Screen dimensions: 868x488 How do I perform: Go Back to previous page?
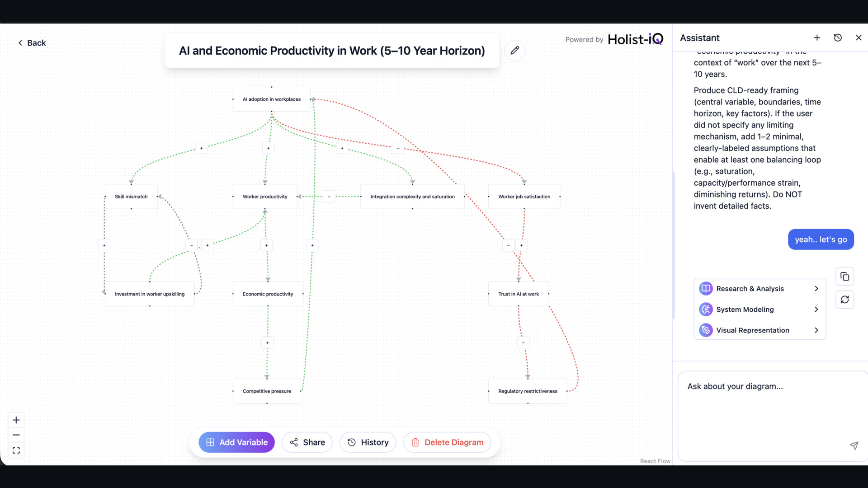(32, 43)
